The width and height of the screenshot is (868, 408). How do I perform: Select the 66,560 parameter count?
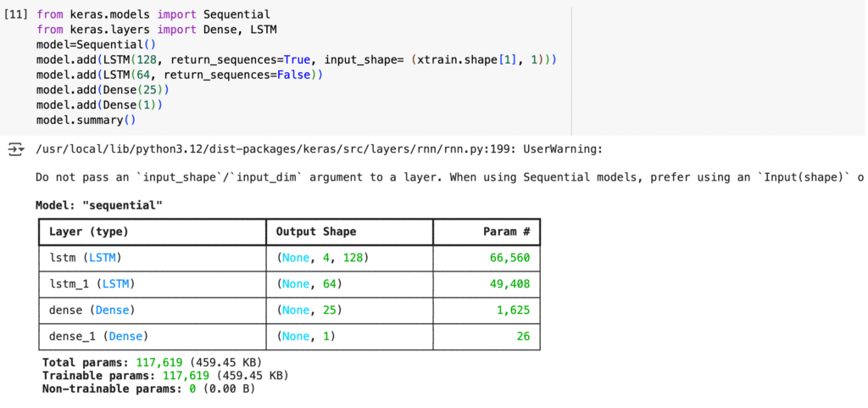click(509, 257)
